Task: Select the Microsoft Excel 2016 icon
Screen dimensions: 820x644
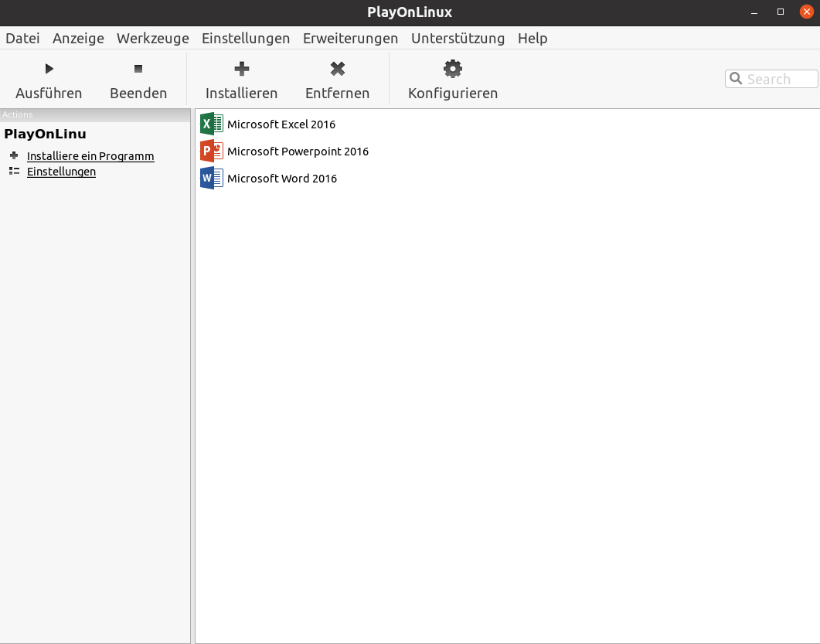Action: coord(211,124)
